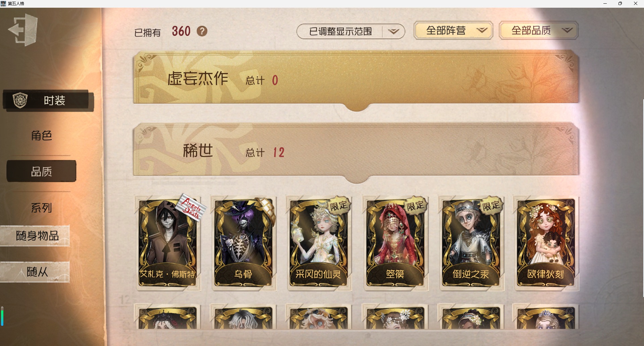Image resolution: width=644 pixels, height=346 pixels.
Task: Open the 随从 category button
Action: tap(35, 272)
